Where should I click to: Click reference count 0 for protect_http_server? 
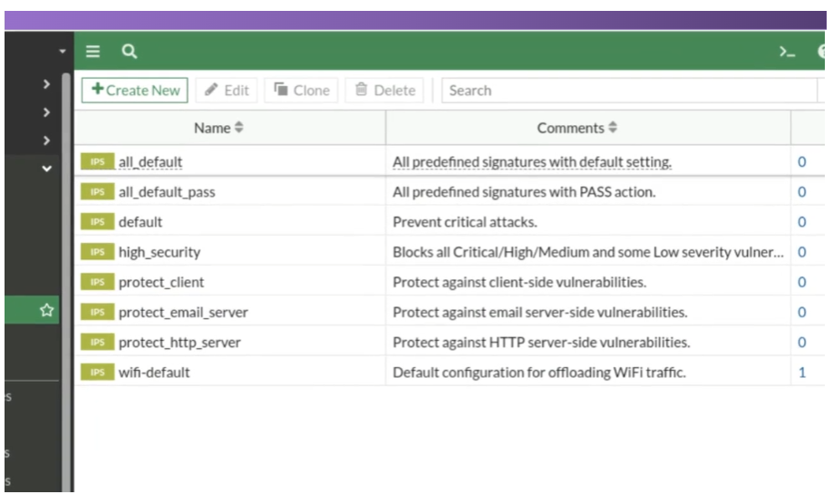point(802,343)
